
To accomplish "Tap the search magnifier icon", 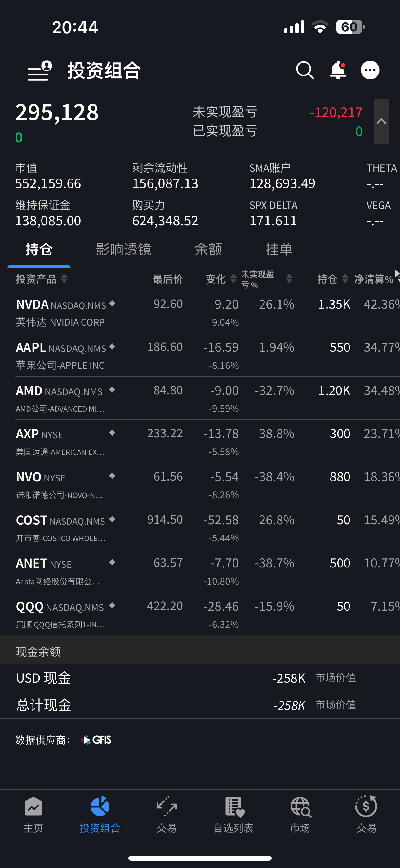I will pos(305,70).
